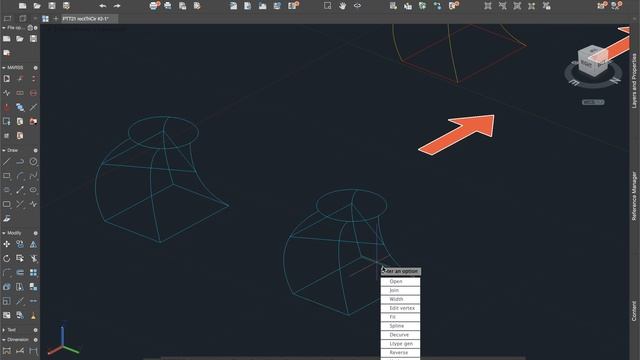Open the coordinate system dropdown below view cube
The width and height of the screenshot is (640, 360).
pos(593,102)
